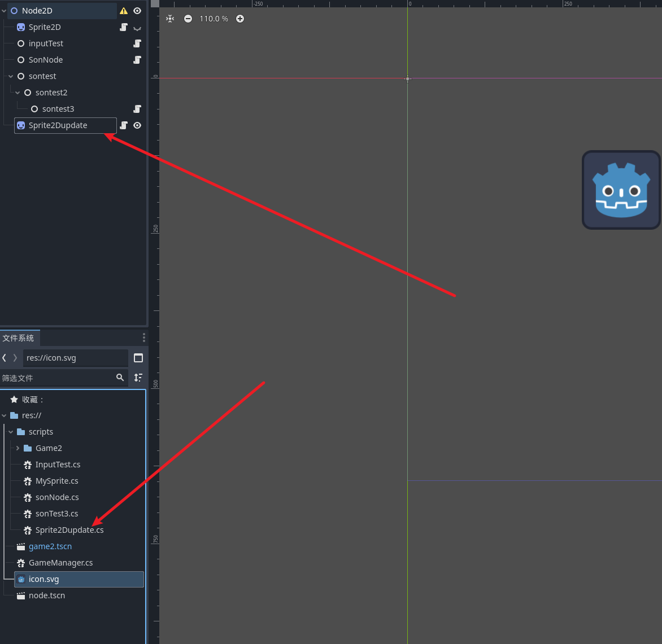This screenshot has height=644, width=662.
Task: Click the GameManager.cs script gear icon
Action: 21,563
